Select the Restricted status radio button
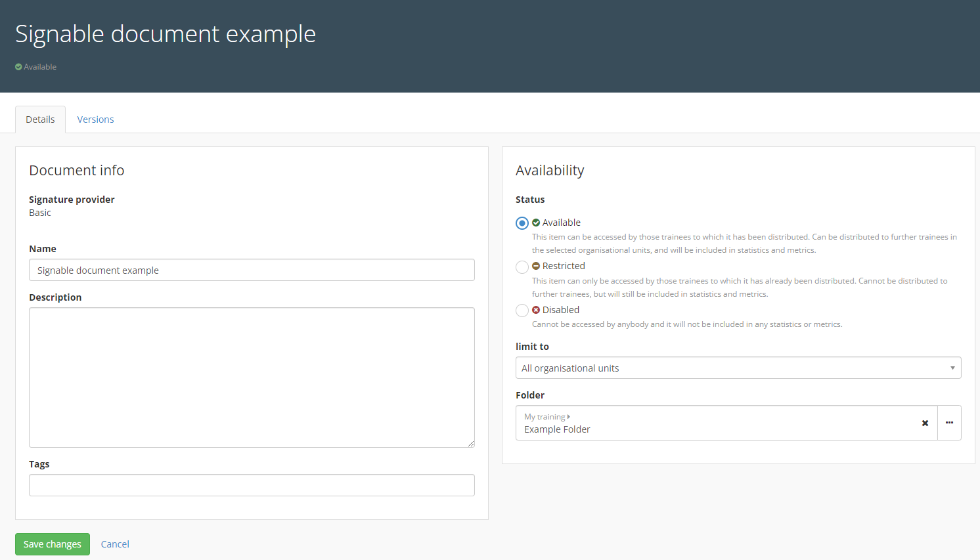Screen dimensions: 980x560 (522, 267)
